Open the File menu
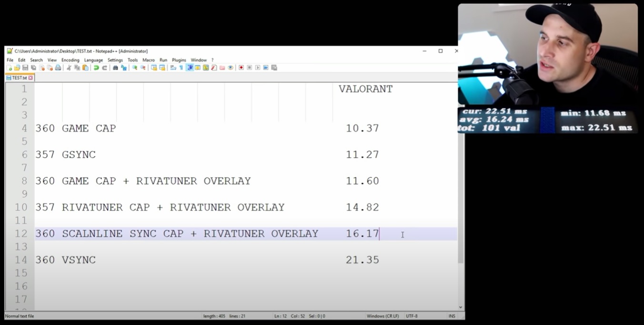This screenshot has width=644, height=325. [10, 60]
